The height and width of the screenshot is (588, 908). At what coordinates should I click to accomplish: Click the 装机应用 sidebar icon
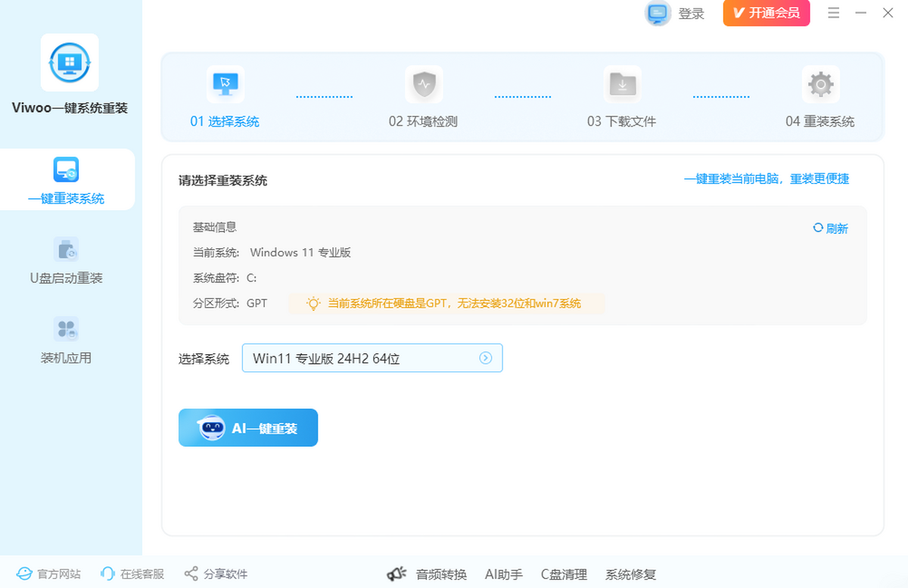66,329
